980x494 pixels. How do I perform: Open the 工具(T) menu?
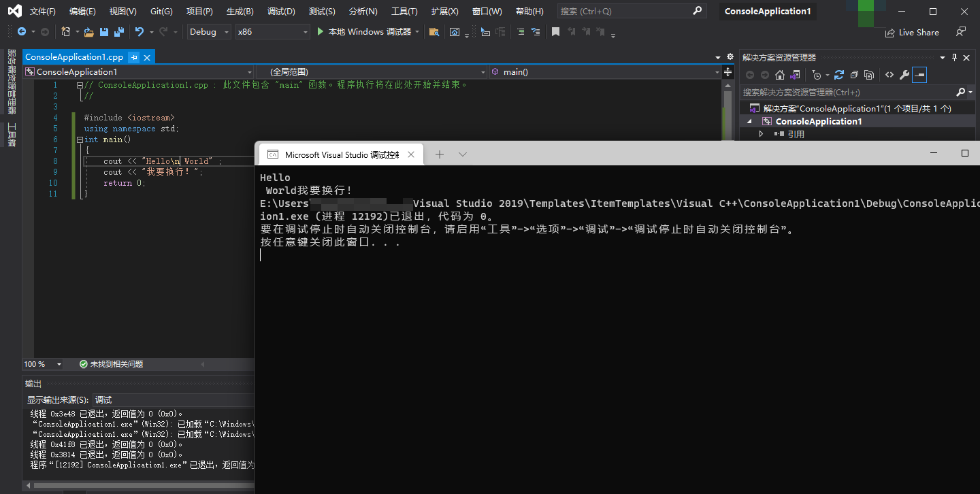[404, 12]
